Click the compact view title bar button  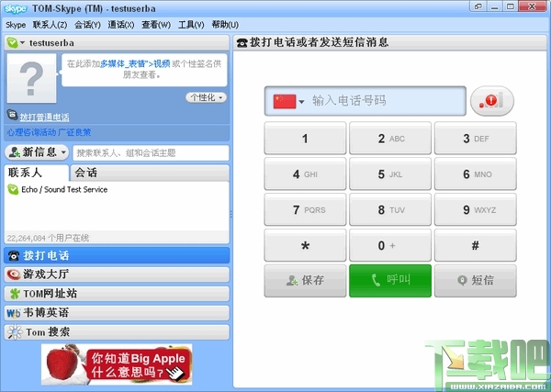pyautogui.click(x=478, y=6)
